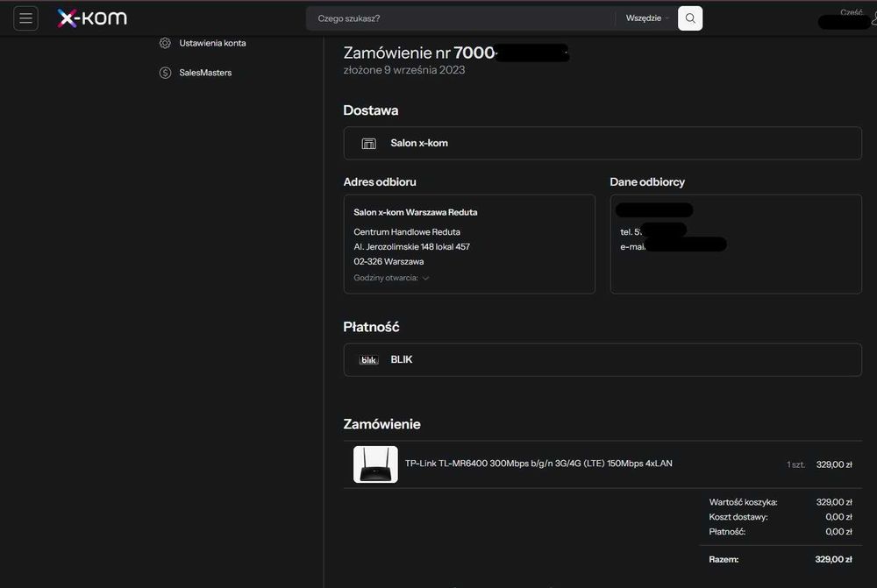Screen dimensions: 877x588
Task: Click 'Wartość koszyka:' label
Action: 743,502
